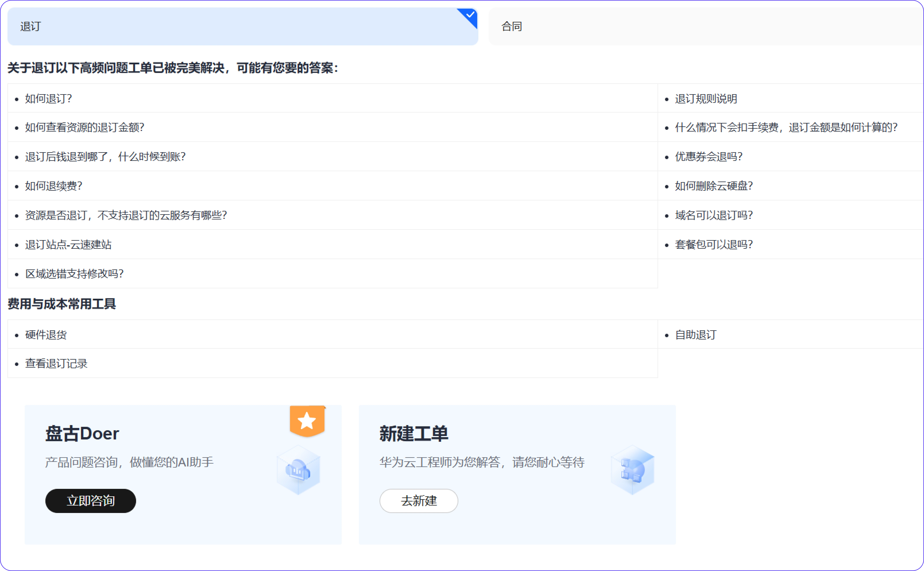Click the 关于退订以下高频问题 heading
Viewport: 924px width, 571px height.
click(173, 68)
